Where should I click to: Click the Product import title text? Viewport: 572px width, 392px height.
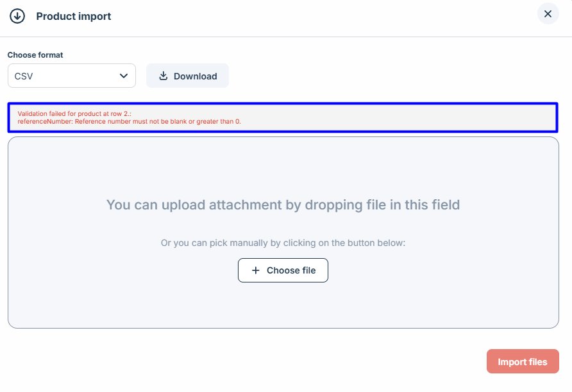click(74, 17)
